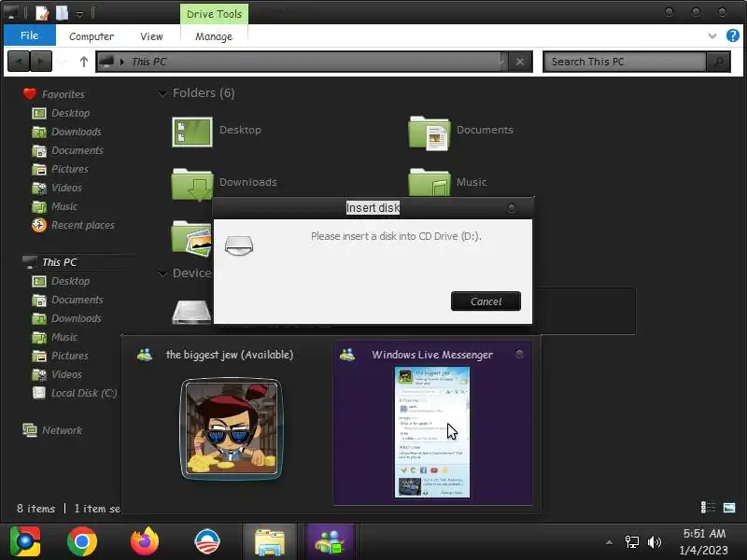Click the properties icon in title bar
Screen dimensions: 747x560
[x=42, y=13]
